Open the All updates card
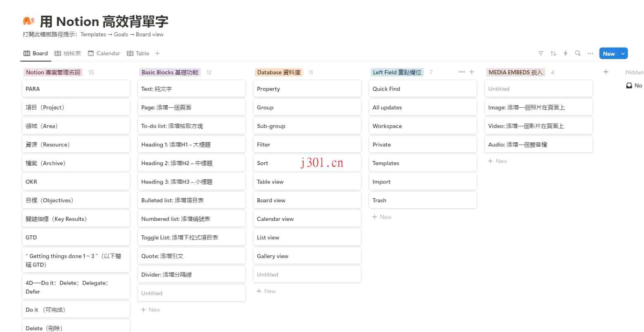The height and width of the screenshot is (332, 644). coord(423,107)
